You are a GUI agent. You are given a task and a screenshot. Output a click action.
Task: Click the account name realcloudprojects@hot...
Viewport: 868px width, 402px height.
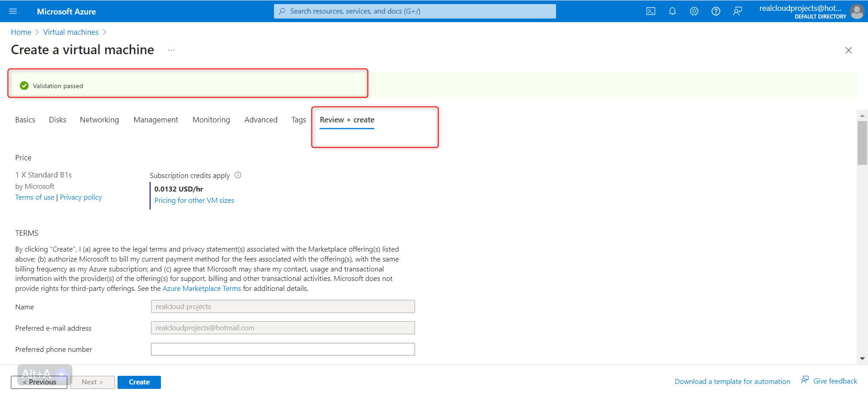[800, 8]
